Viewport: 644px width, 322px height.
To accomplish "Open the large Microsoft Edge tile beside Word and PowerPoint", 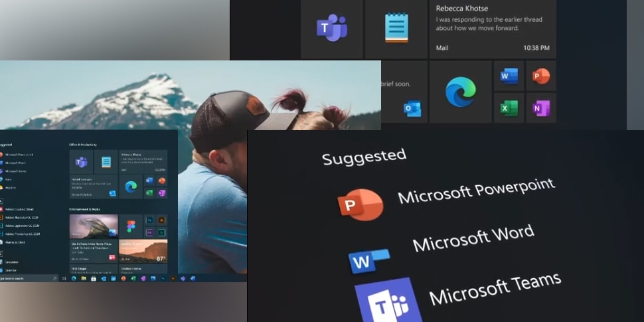I will 460,92.
